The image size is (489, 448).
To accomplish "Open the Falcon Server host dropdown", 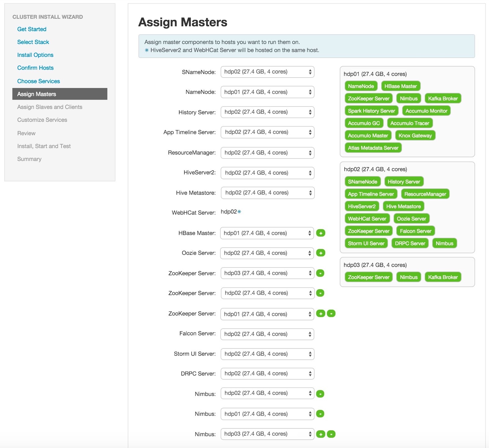I will pyautogui.click(x=267, y=334).
